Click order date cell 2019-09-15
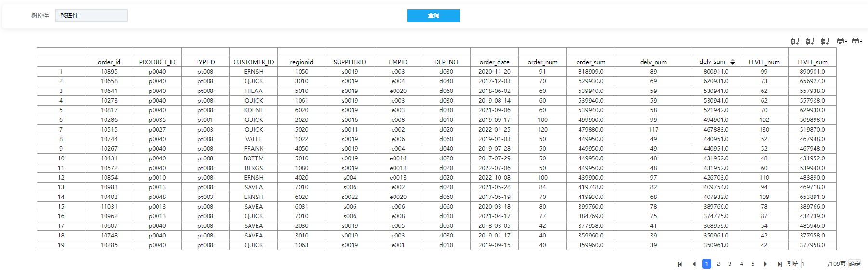The height and width of the screenshot is (277, 868). coord(494,245)
